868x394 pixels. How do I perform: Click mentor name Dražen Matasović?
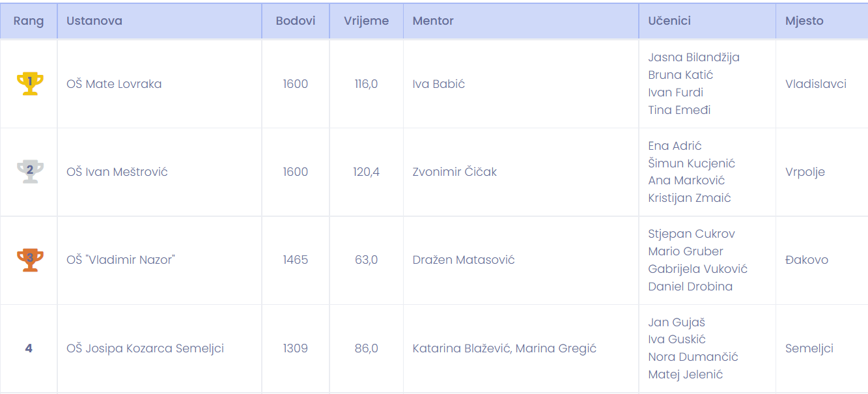[x=464, y=260]
